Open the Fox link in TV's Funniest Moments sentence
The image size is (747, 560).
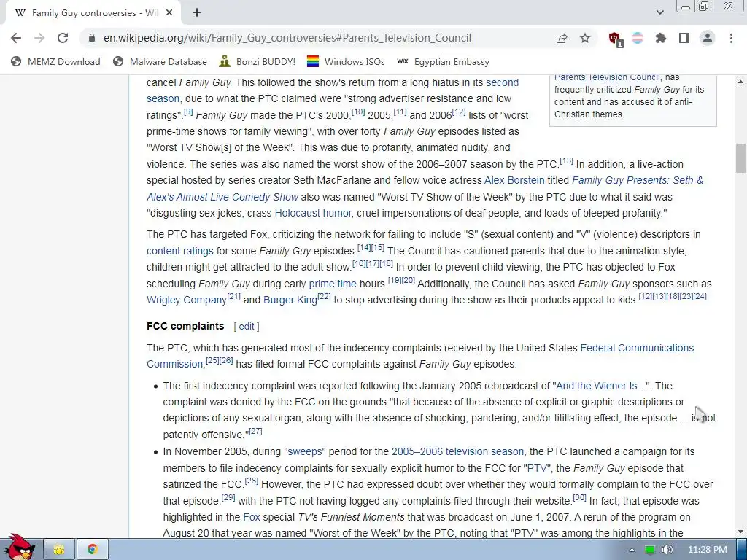tap(252, 517)
